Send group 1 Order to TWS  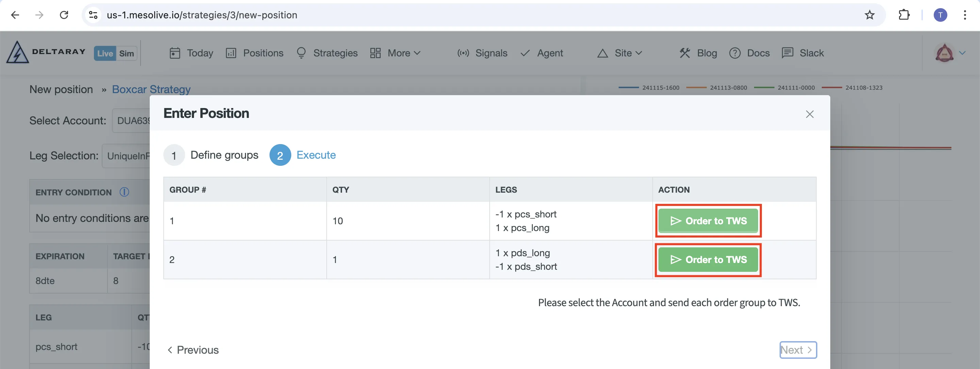pos(708,221)
